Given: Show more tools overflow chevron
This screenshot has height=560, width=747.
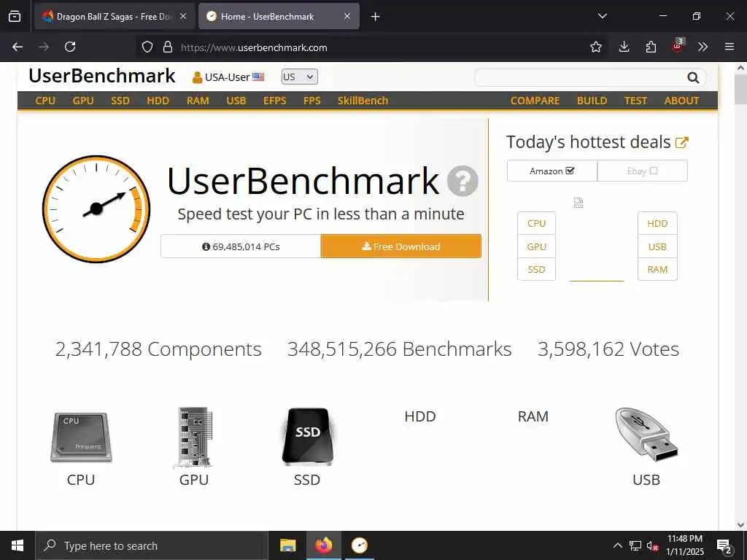Looking at the screenshot, I should pyautogui.click(x=703, y=47).
